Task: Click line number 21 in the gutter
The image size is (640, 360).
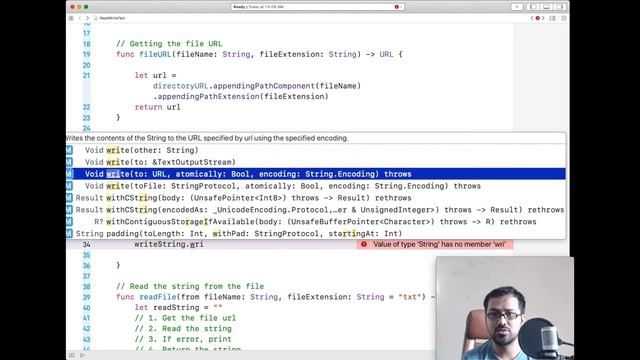Action: (87, 76)
